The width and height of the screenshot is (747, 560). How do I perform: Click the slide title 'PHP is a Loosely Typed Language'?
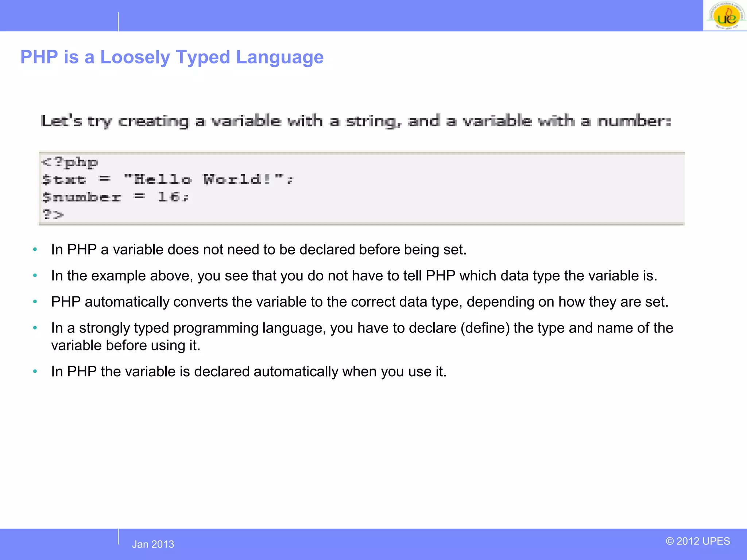(x=172, y=57)
